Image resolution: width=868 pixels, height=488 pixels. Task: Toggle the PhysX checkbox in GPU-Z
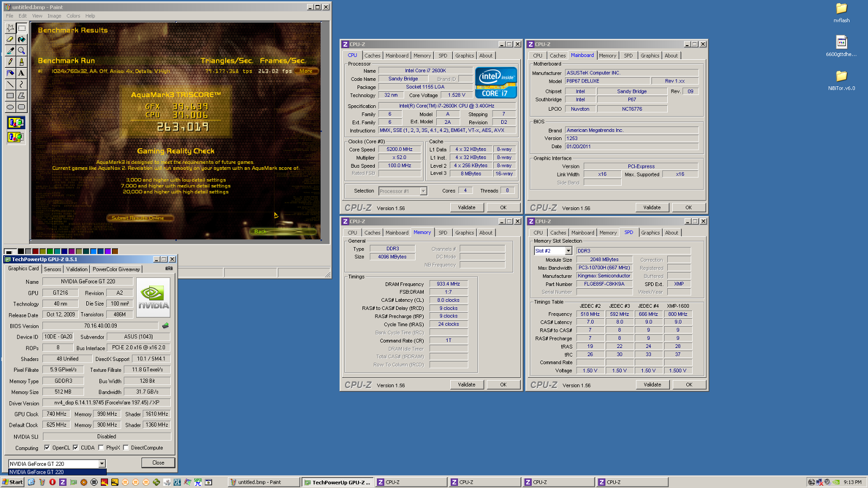(101, 448)
